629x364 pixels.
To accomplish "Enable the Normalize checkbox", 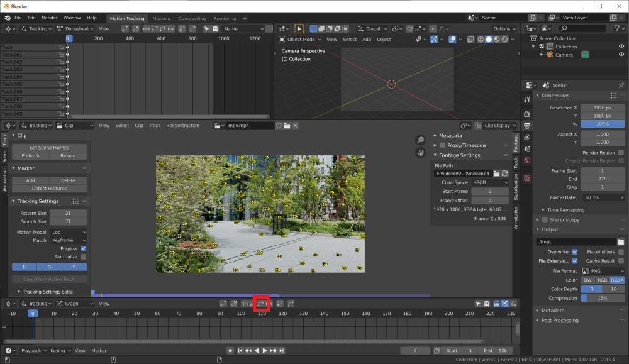I will click(x=83, y=256).
